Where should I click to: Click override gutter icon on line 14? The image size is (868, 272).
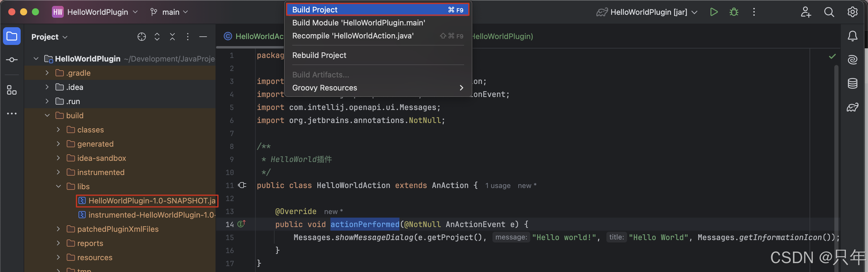pos(242,224)
